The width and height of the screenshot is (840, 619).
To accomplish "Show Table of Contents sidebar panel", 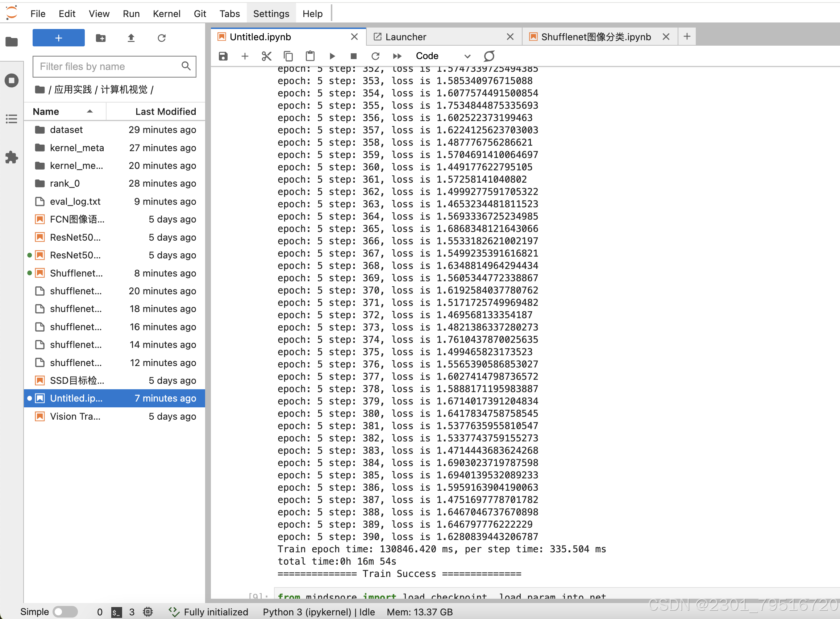I will [x=12, y=119].
